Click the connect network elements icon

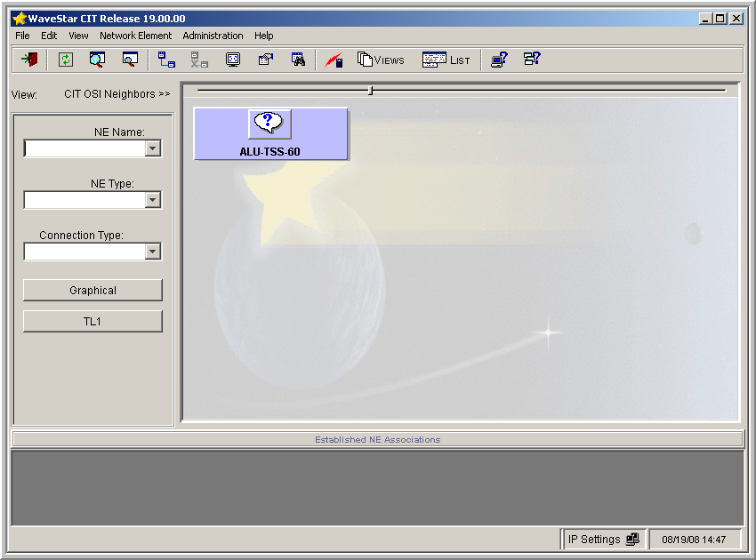(166, 60)
